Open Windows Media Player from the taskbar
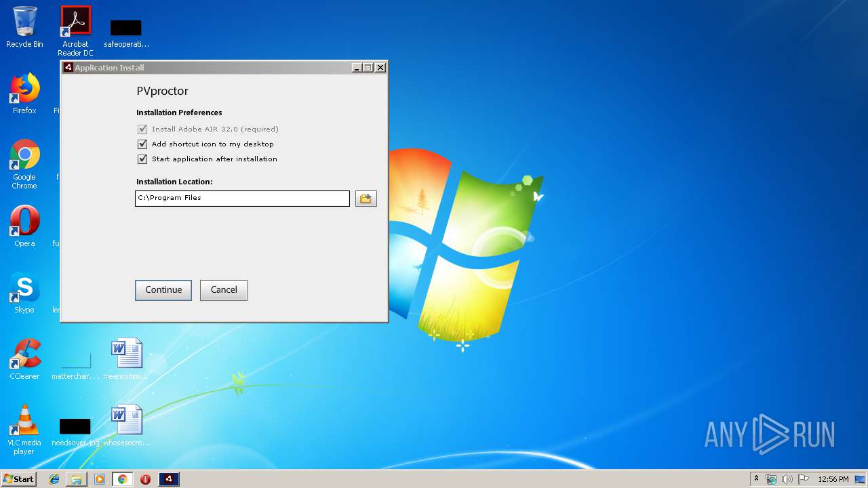This screenshot has width=868, height=488. coord(100,479)
